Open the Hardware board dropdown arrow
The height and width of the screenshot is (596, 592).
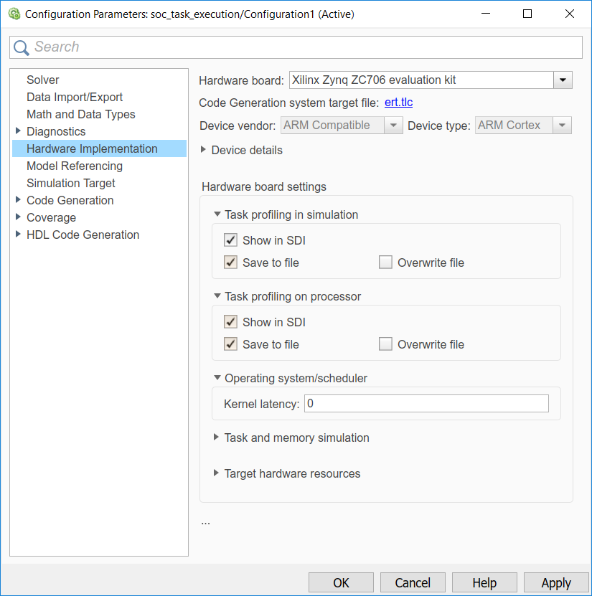[x=563, y=80]
